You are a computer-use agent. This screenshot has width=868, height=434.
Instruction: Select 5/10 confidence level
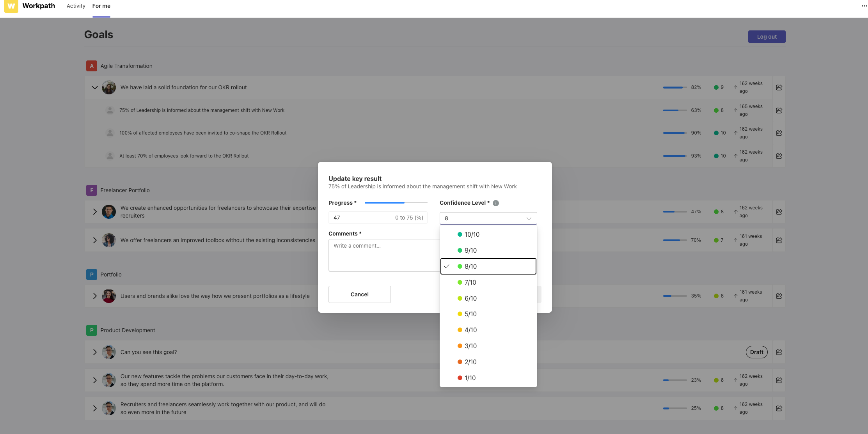tap(488, 314)
